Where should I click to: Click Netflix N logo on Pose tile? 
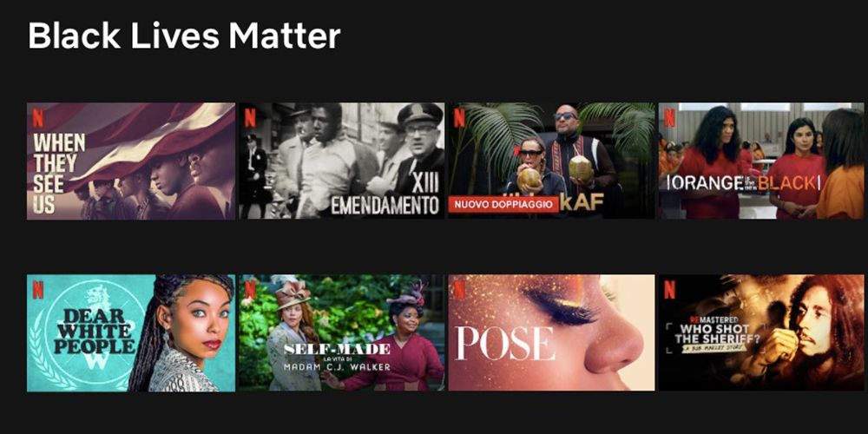tap(459, 290)
